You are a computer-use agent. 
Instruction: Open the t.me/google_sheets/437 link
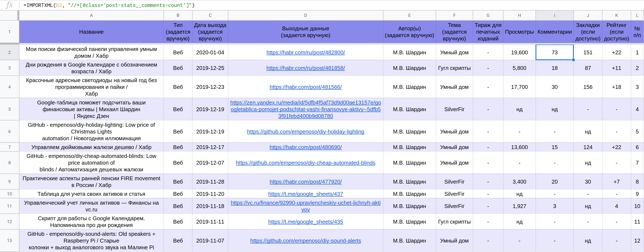coord(305,194)
